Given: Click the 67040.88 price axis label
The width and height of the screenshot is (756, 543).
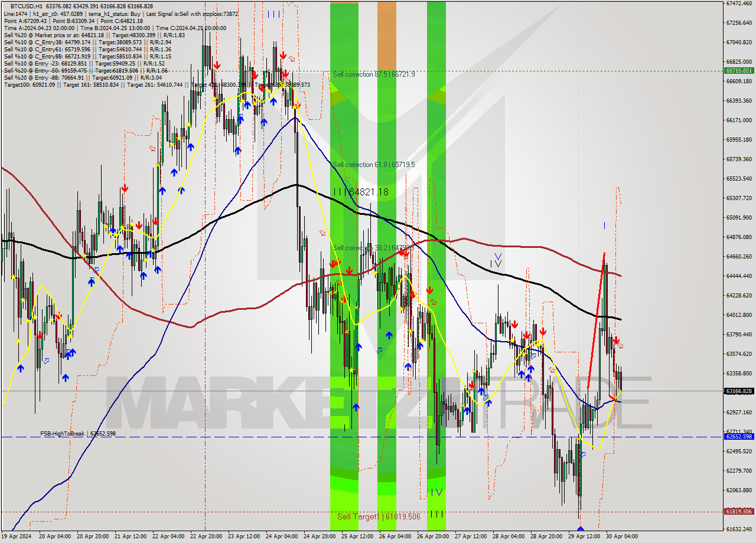Looking at the screenshot, I should click(739, 42).
